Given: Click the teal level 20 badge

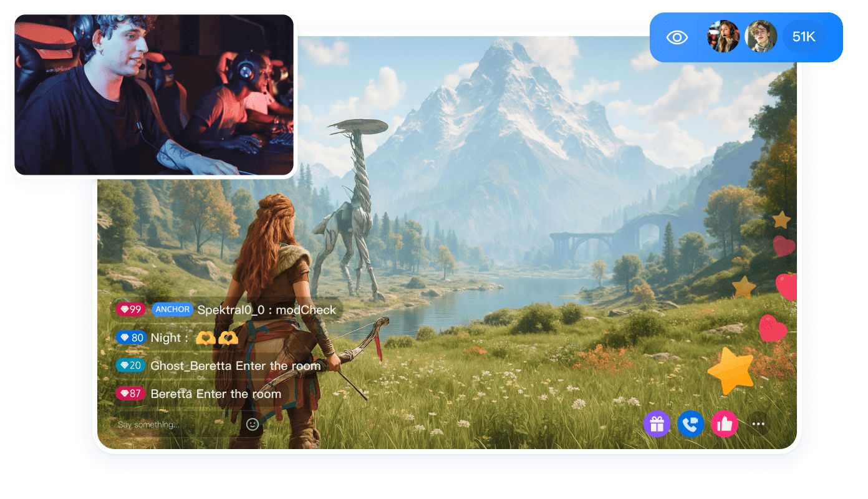Looking at the screenshot, I should pos(131,366).
